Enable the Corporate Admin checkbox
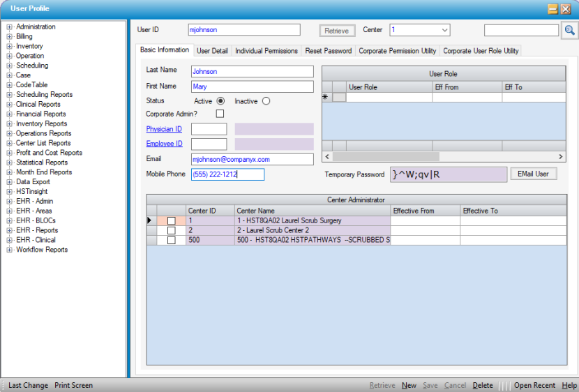This screenshot has width=579, height=392. point(220,114)
